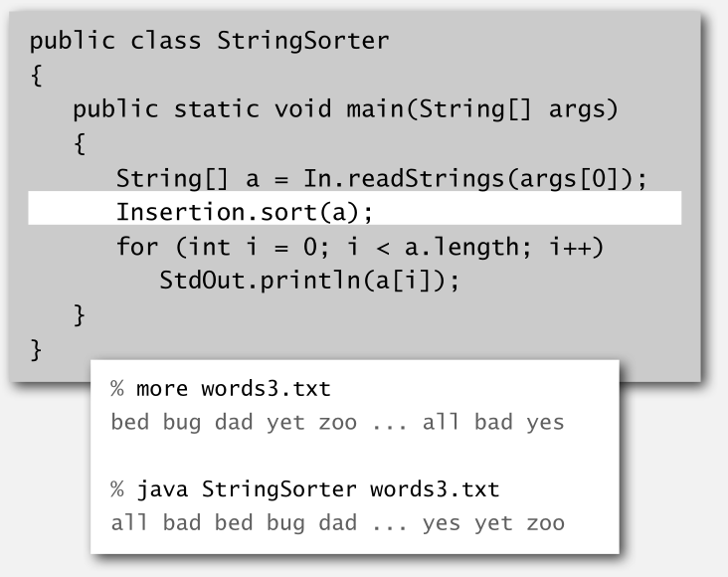Click the word 'zoo' in the unsorted input
Viewport: 728px width, 577px height.
(337, 422)
